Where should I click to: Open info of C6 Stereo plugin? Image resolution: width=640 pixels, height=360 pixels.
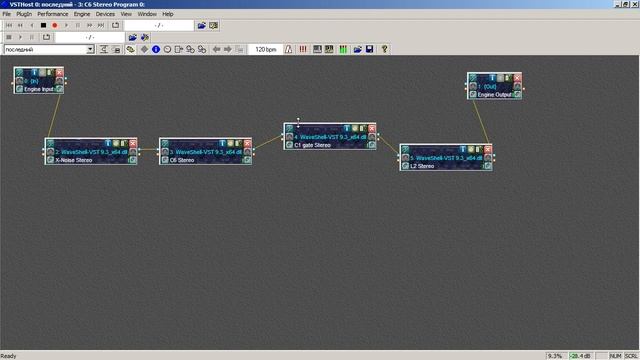tap(222, 143)
